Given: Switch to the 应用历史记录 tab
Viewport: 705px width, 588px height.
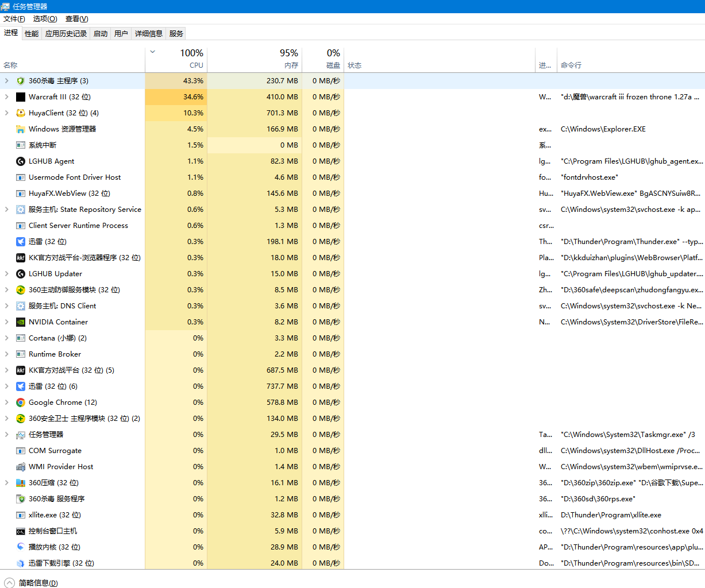Looking at the screenshot, I should tap(66, 33).
